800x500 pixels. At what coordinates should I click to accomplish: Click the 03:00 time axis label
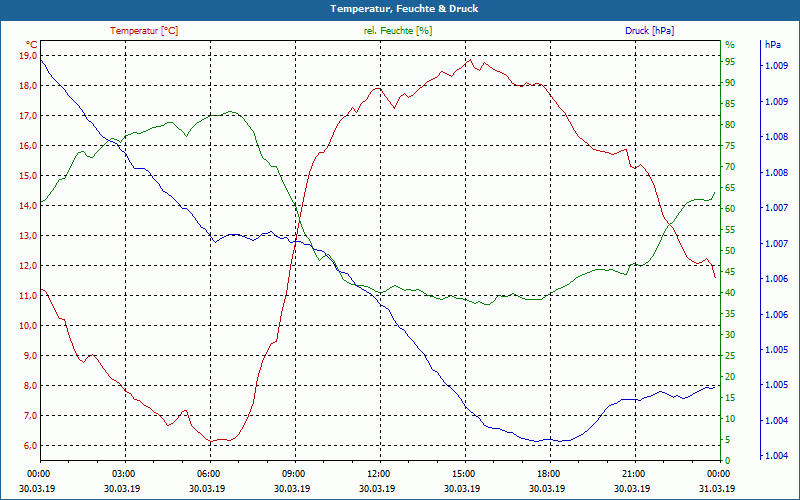[x=122, y=473]
